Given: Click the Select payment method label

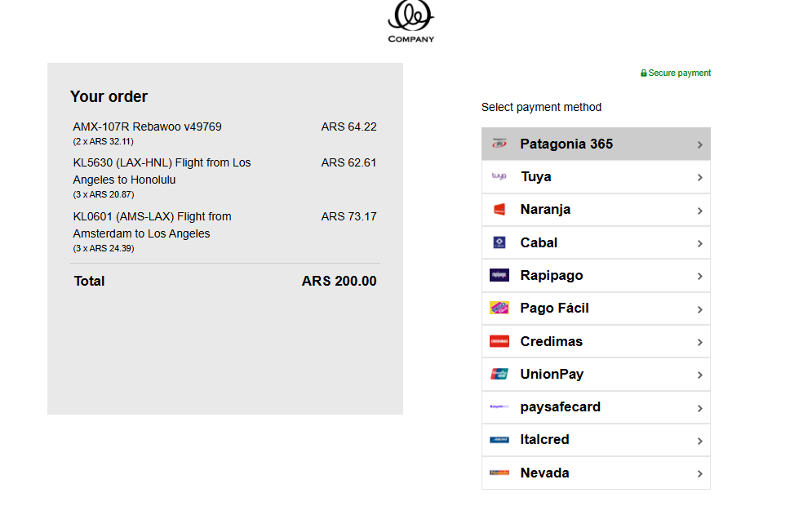Looking at the screenshot, I should 541,107.
